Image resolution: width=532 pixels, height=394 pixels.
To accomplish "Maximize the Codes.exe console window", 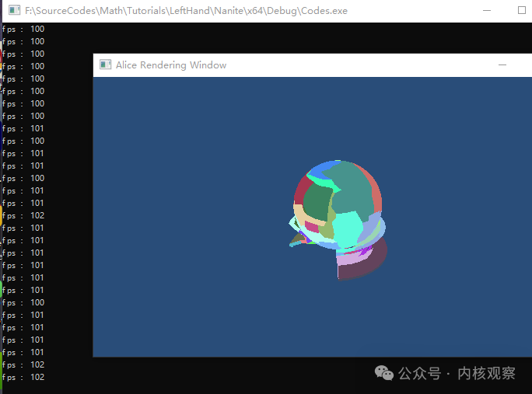I will click(x=522, y=11).
